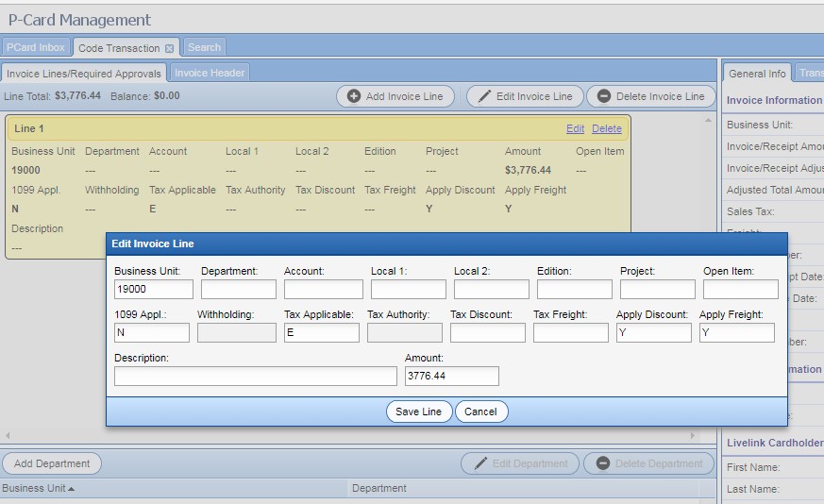This screenshot has width=824, height=504.
Task: Click the Department column header in the grid
Action: pos(524,489)
